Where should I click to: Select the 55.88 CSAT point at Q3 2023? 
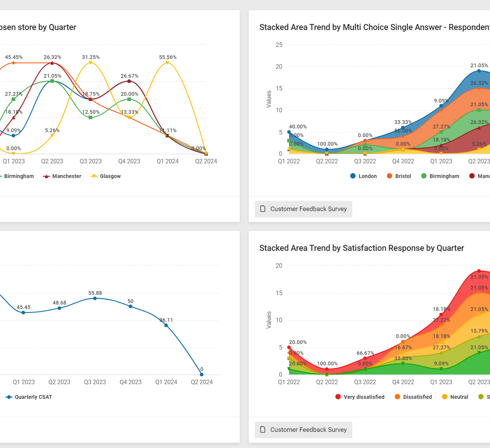click(x=95, y=298)
